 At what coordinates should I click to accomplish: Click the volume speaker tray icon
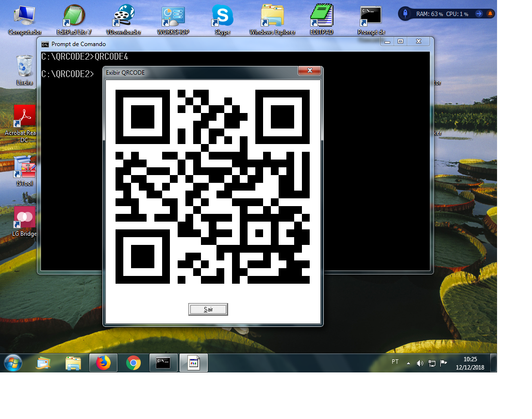tap(420, 363)
